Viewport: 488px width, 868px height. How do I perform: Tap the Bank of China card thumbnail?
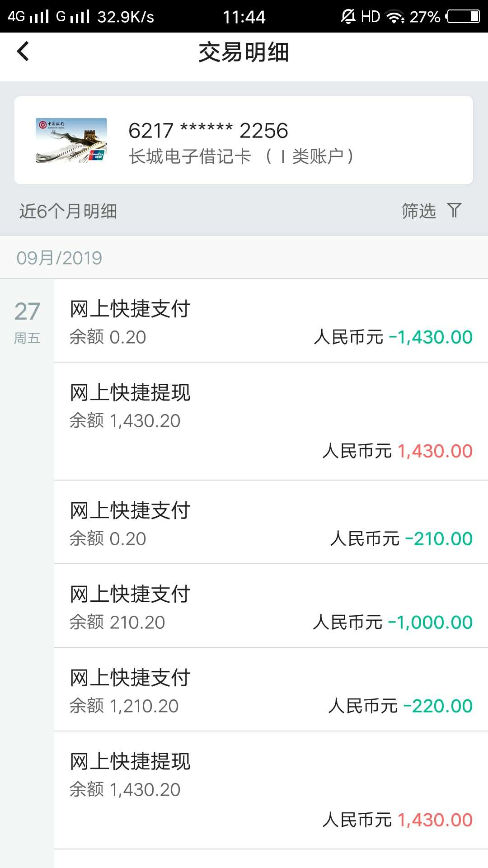pyautogui.click(x=71, y=140)
